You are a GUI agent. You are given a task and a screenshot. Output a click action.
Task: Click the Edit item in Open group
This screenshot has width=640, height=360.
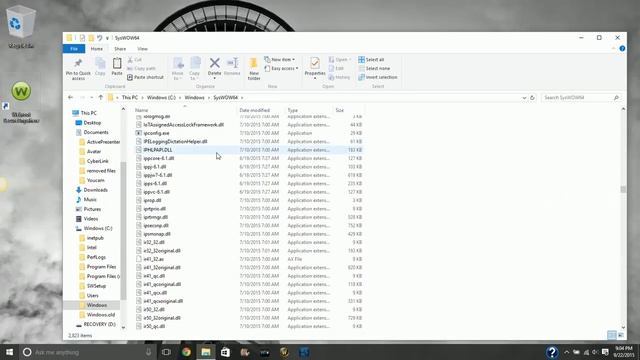[336, 69]
